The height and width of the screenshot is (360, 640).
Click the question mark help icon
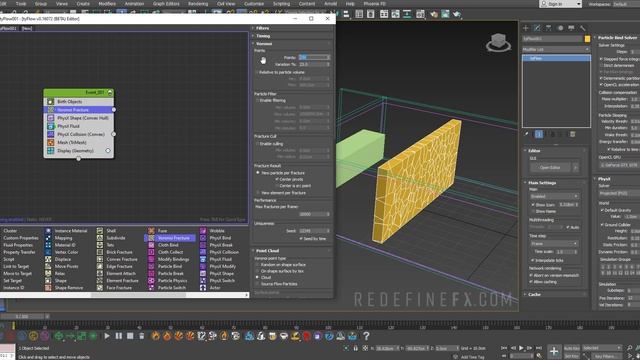[x=366, y=336]
